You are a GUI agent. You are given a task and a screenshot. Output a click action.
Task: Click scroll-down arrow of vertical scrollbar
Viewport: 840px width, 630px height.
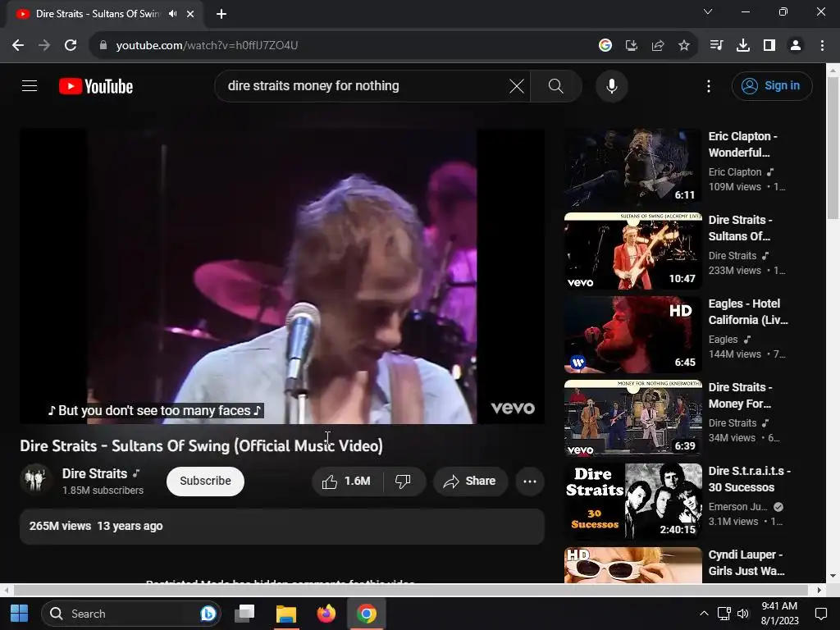tap(833, 577)
